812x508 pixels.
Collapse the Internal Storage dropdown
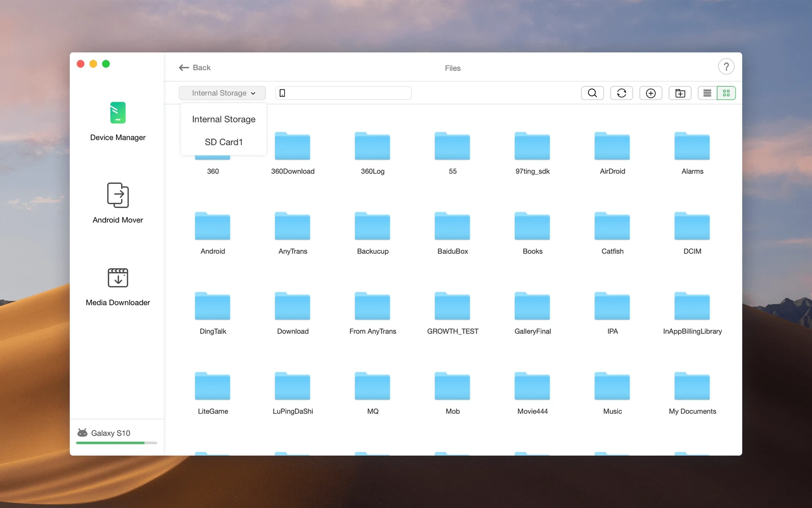point(222,93)
